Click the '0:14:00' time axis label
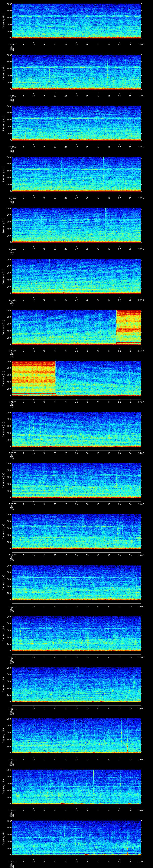Image resolution: width=153 pixels, height=868 pixels. coord(12,44)
